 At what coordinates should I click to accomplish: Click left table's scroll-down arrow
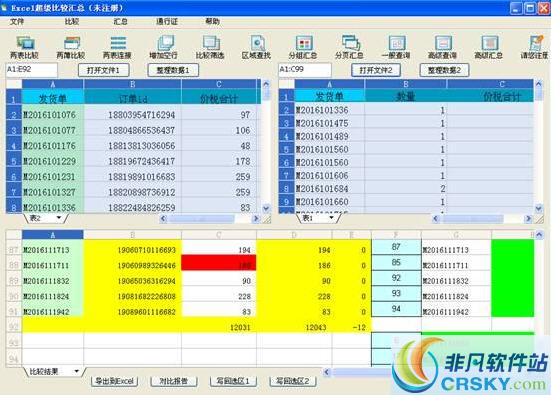[x=266, y=208]
